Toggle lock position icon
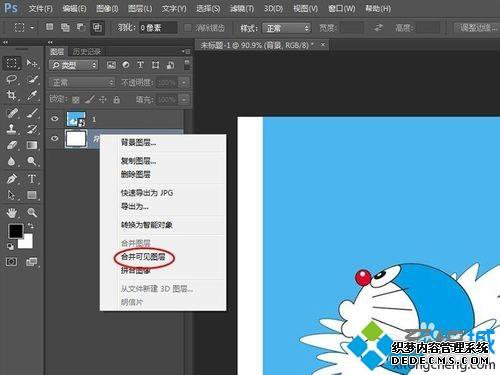The height and width of the screenshot is (375, 500). click(x=103, y=99)
